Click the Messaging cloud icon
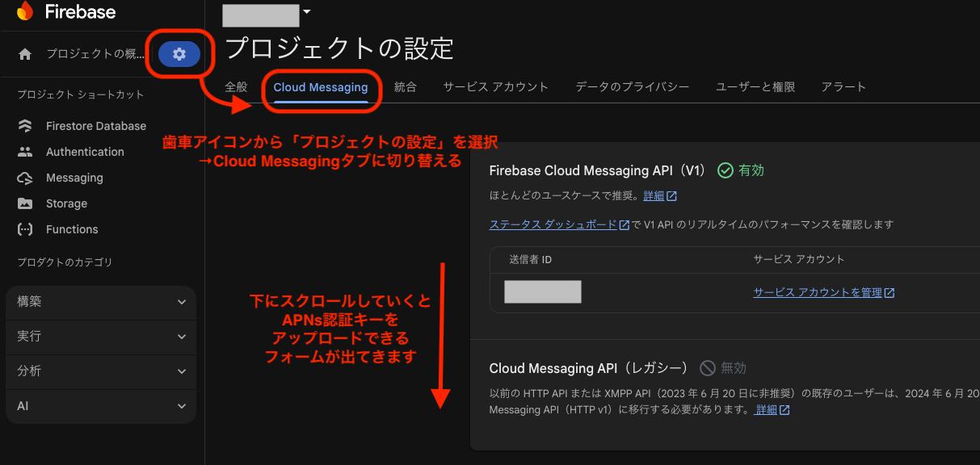The width and height of the screenshot is (980, 465). click(x=25, y=178)
